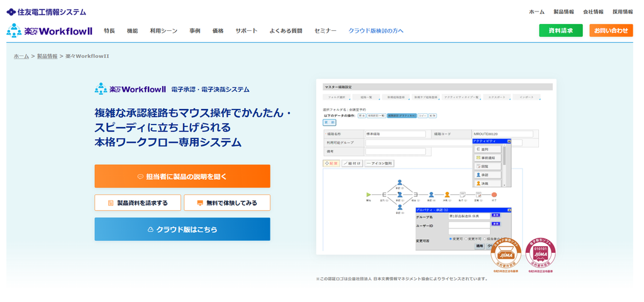644x302 pixels.
Task: Select 利用シーン in navigation bar
Action: [x=164, y=31]
